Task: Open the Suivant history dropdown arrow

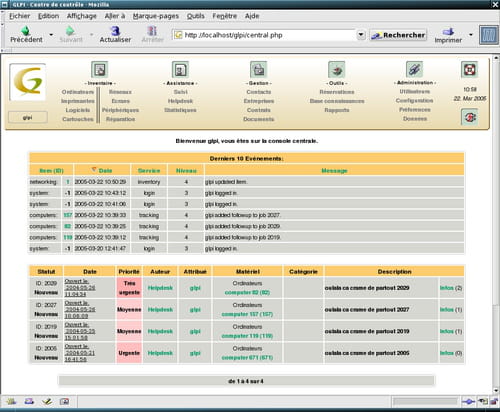Action: (91, 34)
